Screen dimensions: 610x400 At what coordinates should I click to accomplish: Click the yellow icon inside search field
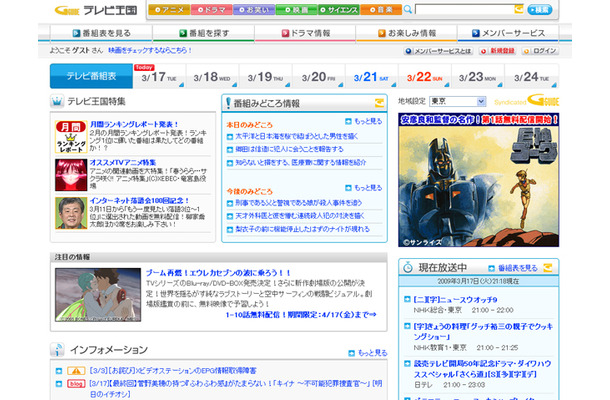(x=519, y=9)
